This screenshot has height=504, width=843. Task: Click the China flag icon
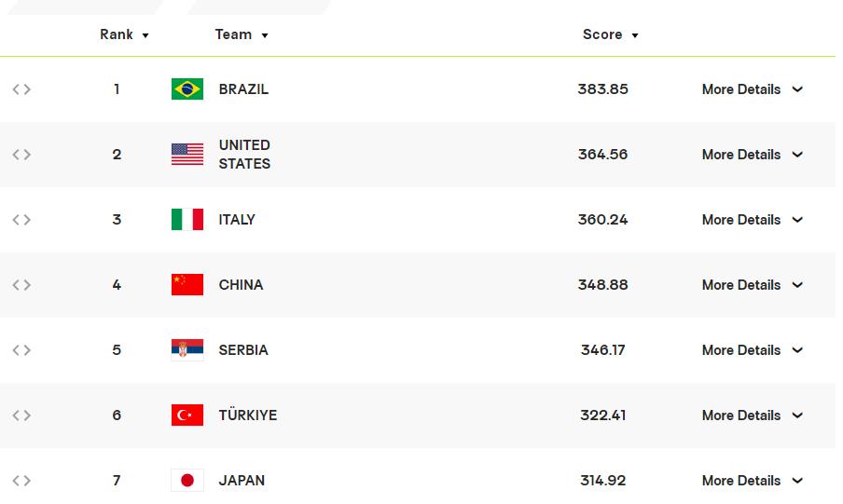click(187, 285)
